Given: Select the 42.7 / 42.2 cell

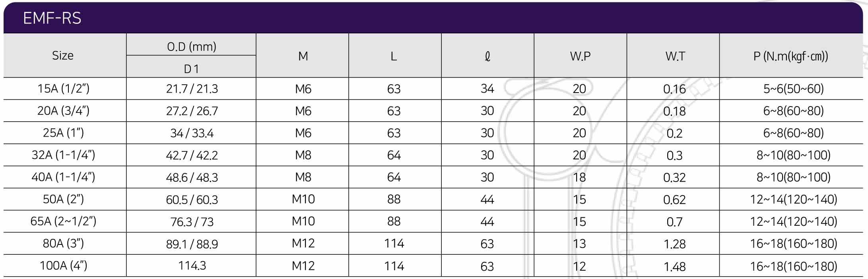Looking at the screenshot, I should (x=192, y=155).
